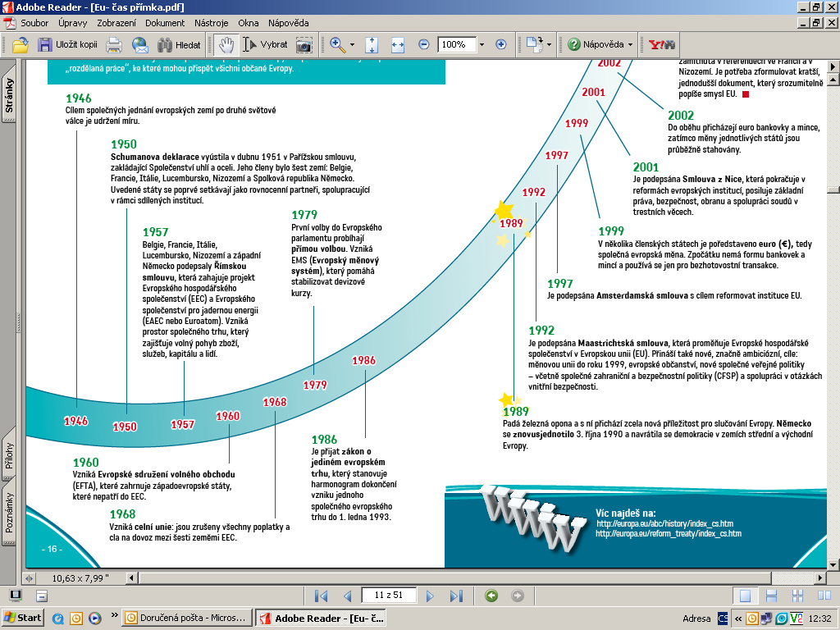The width and height of the screenshot is (840, 630).
Task: Go forward to next view
Action: click(x=518, y=596)
